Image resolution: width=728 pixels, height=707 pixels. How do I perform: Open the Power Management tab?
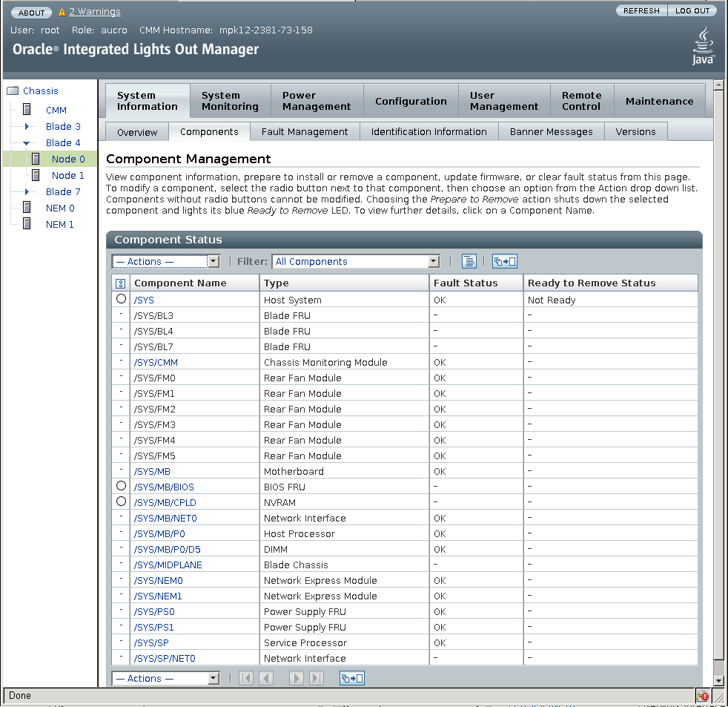[x=317, y=101]
